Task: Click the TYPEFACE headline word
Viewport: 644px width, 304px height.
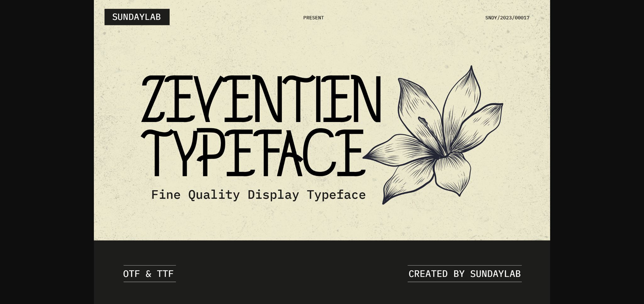Action: (253, 152)
